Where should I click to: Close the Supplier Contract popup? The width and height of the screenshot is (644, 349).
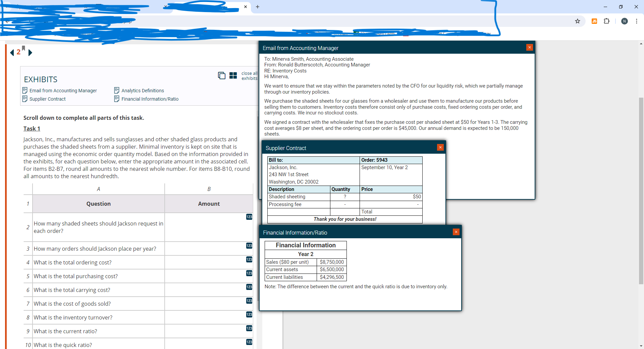coord(440,147)
